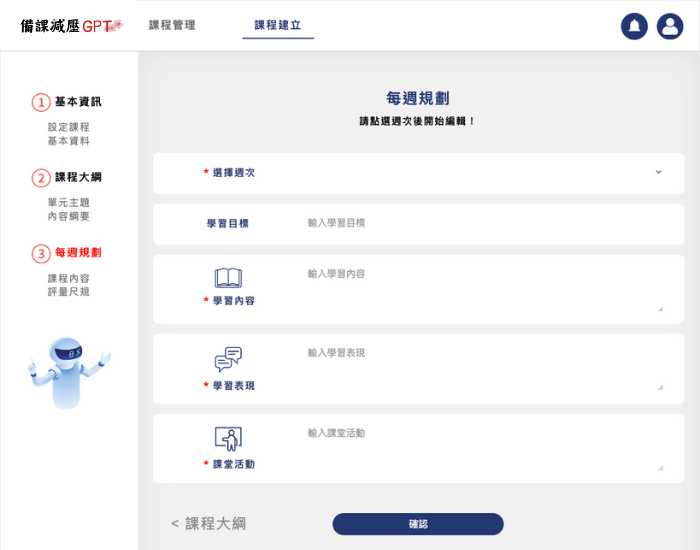Select step 1 circle 基本資訊
This screenshot has height=550, width=700.
click(41, 102)
